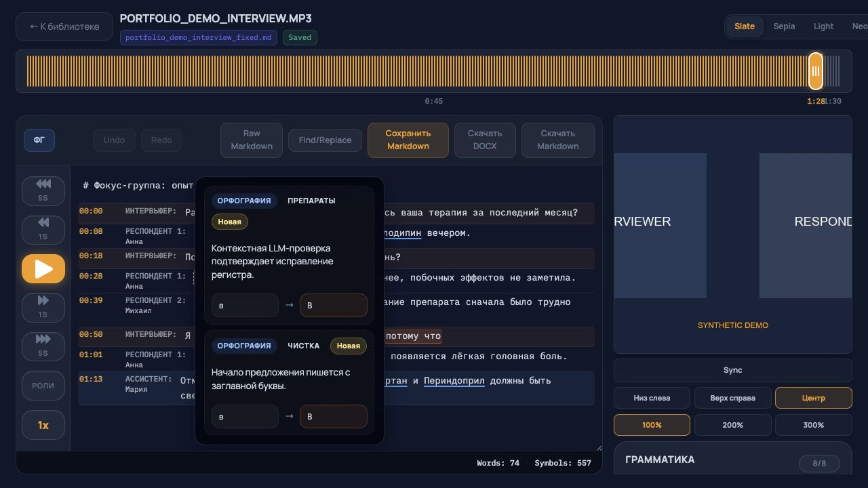Viewport: 868px width, 488px height.
Task: Jump to timestamp 00:18
Action: coord(91,256)
